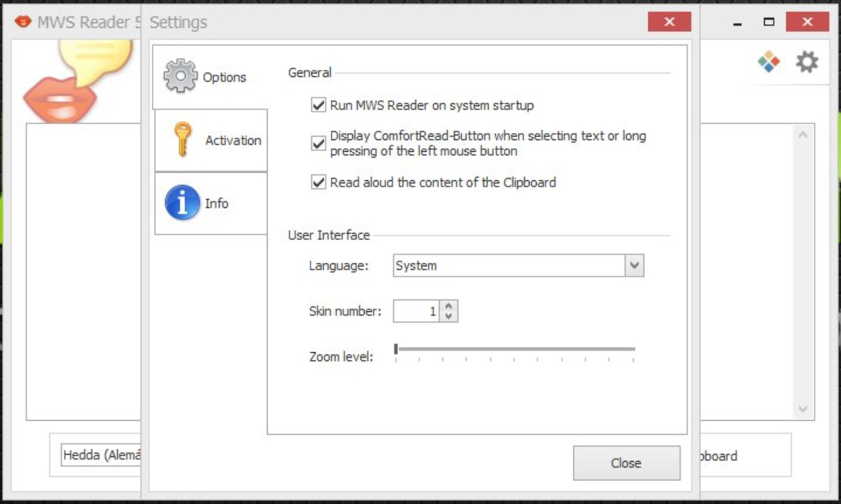Image resolution: width=841 pixels, height=504 pixels.
Task: Click the Close button in Settings
Action: (x=626, y=463)
